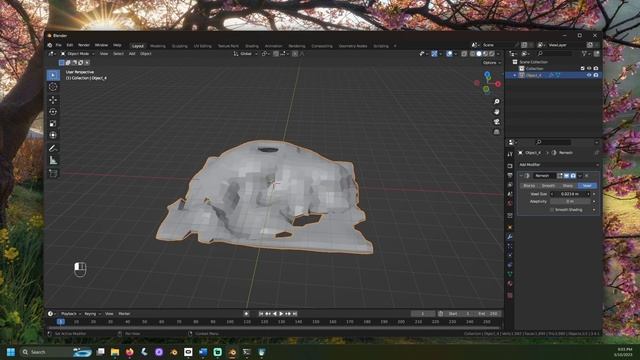Image resolution: width=640 pixels, height=360 pixels.
Task: Open the Tool properties tab
Action: (510, 154)
